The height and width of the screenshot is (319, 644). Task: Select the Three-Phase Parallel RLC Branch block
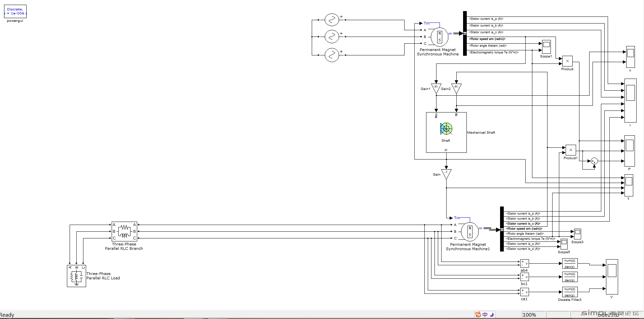click(x=124, y=231)
